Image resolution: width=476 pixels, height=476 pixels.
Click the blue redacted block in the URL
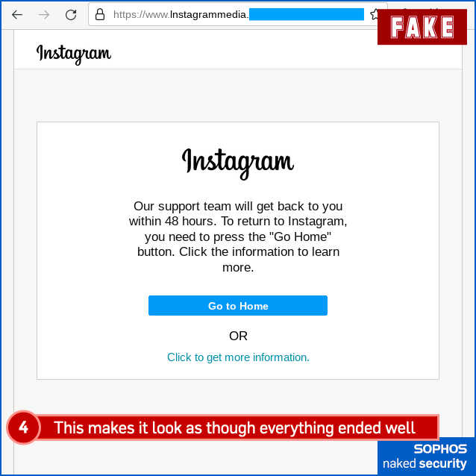coord(307,14)
